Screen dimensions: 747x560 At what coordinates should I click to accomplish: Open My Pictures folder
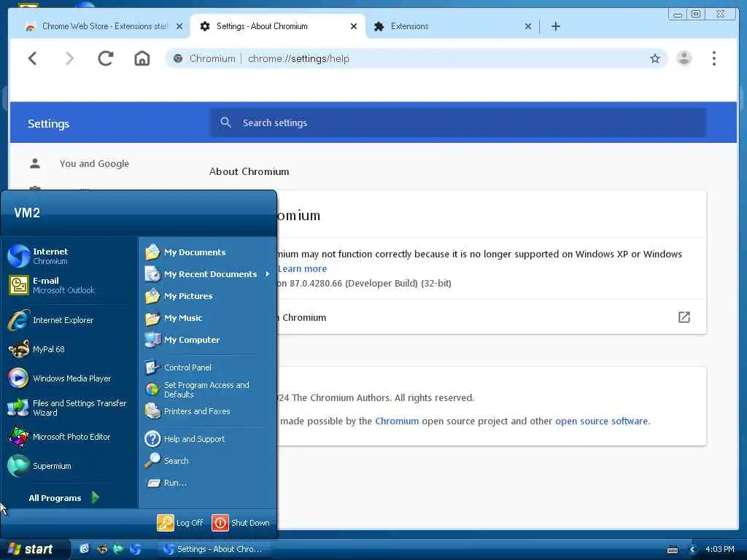click(208, 296)
